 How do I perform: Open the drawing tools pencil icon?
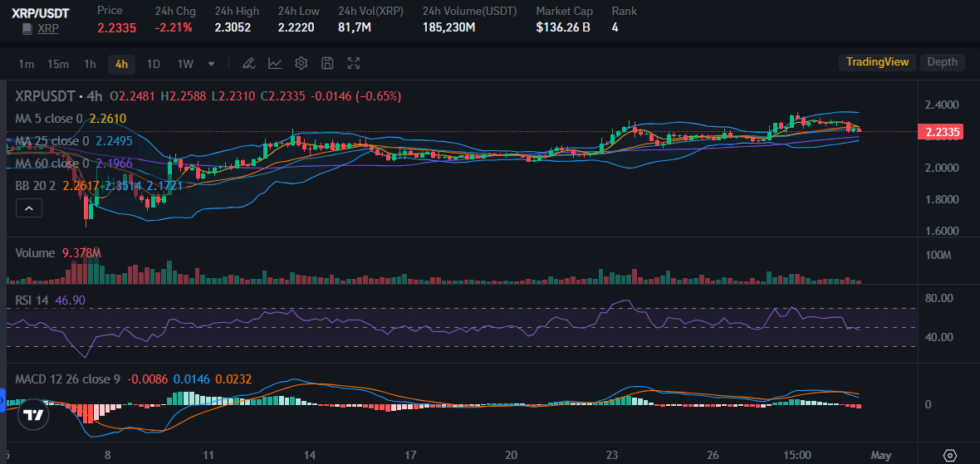tap(248, 63)
